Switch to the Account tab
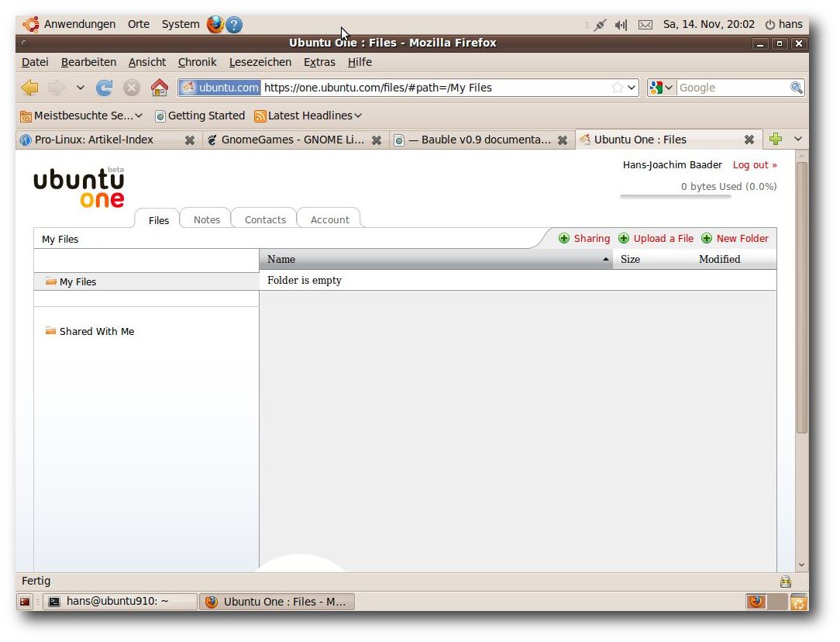 coord(330,219)
